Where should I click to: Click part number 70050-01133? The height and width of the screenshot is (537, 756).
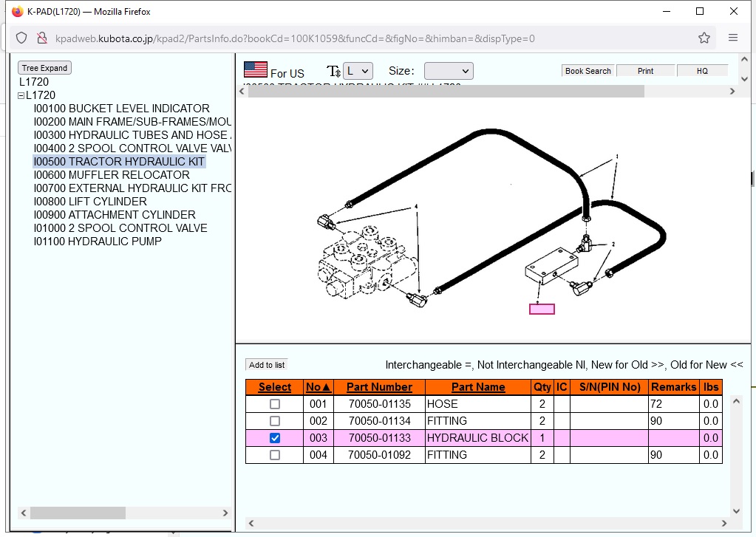point(379,438)
